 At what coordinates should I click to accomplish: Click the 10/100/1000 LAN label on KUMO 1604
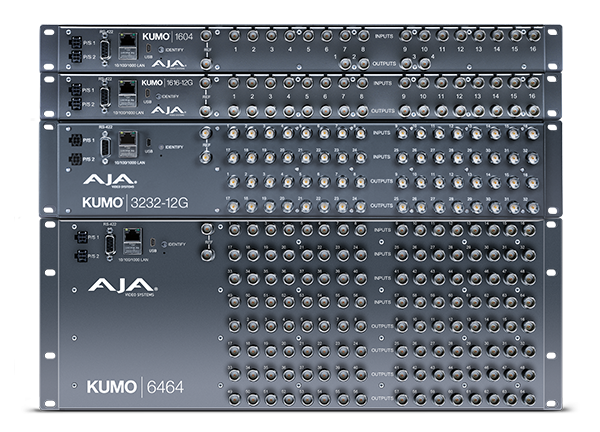(x=130, y=65)
